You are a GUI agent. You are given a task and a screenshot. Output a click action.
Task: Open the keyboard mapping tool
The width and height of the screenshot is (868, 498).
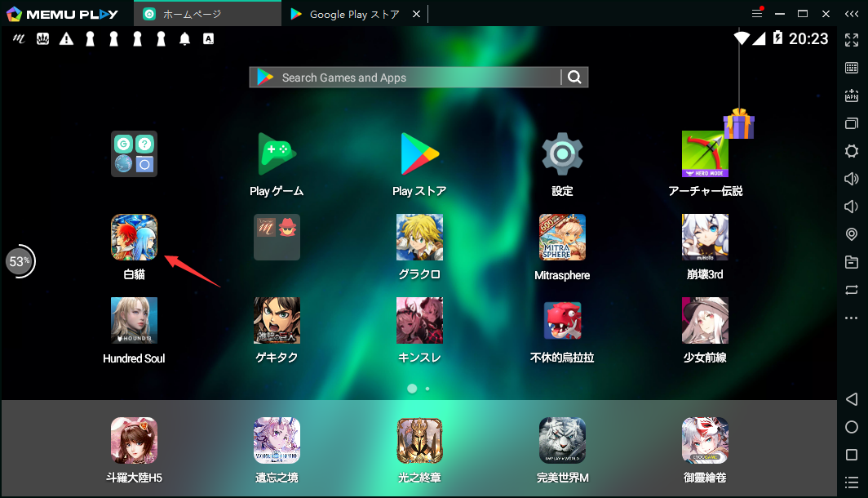[852, 68]
